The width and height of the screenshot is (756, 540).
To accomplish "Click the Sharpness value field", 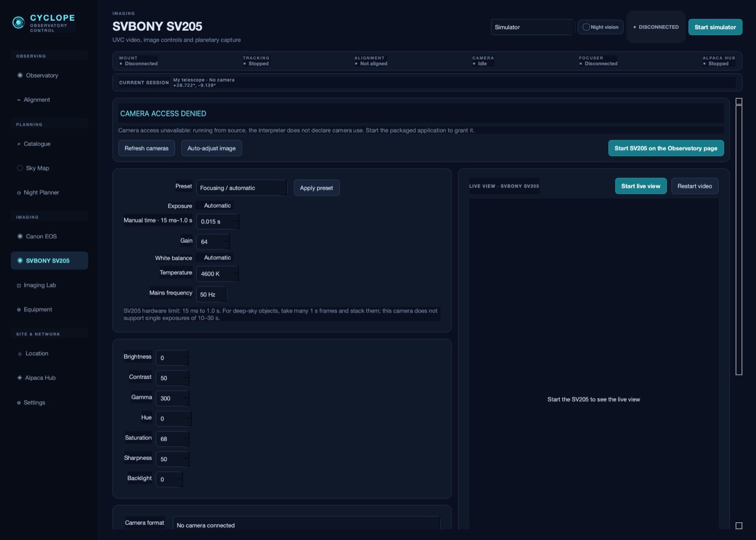I will [x=173, y=459].
